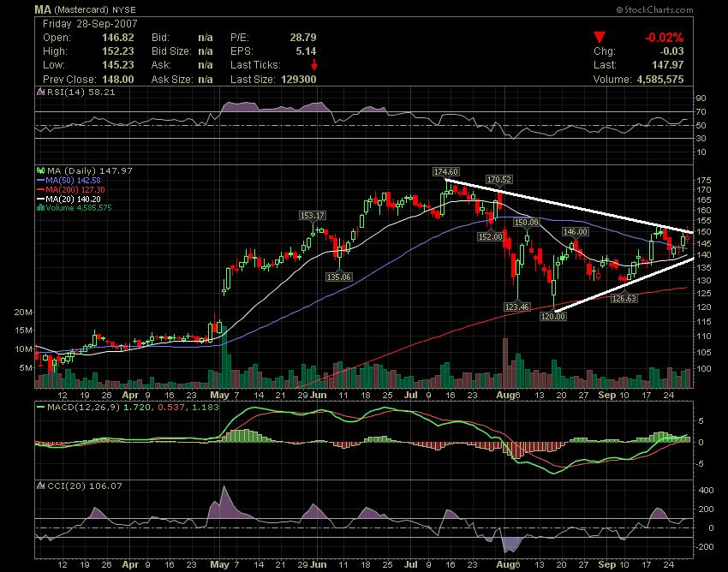Click the red down triangle beside -0.02%
Image resolution: width=728 pixels, height=572 pixels.
pyautogui.click(x=600, y=38)
